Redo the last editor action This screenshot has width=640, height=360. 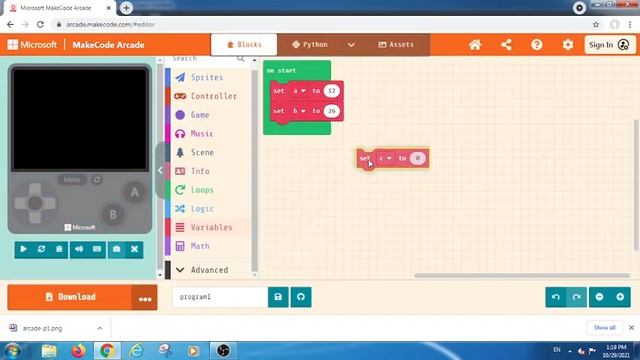click(577, 297)
